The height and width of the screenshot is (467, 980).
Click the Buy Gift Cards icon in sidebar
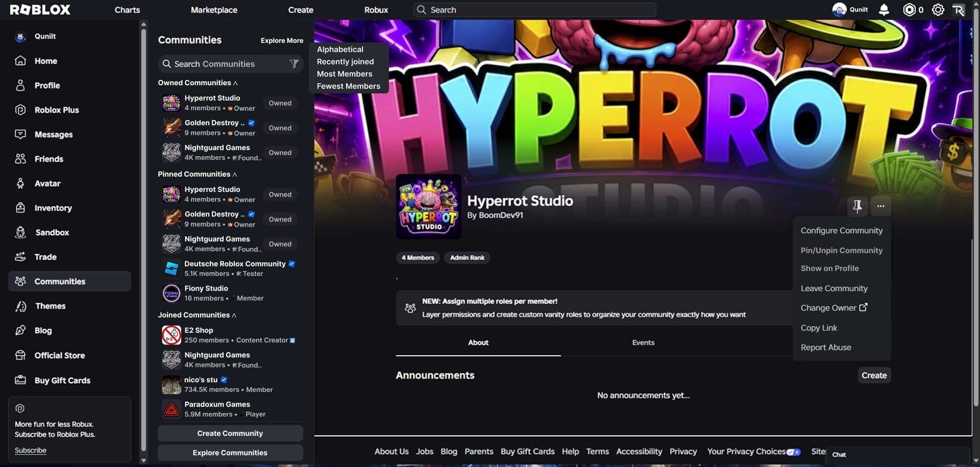point(20,380)
